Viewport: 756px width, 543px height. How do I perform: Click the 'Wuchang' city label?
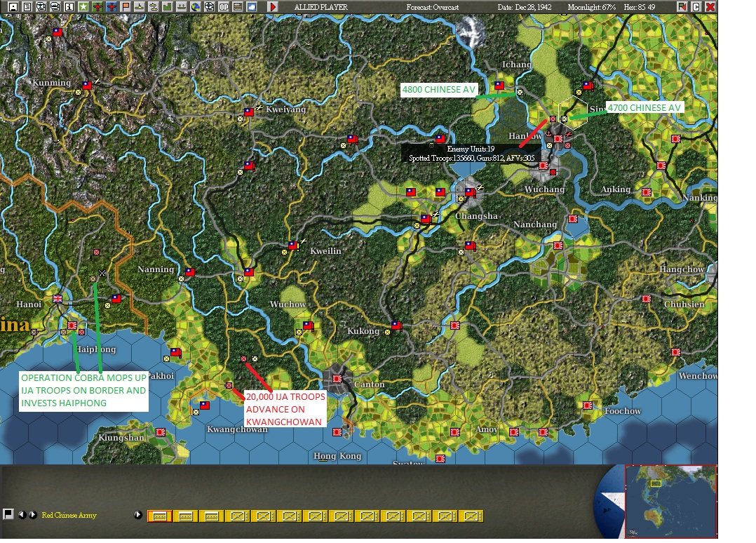tap(544, 189)
